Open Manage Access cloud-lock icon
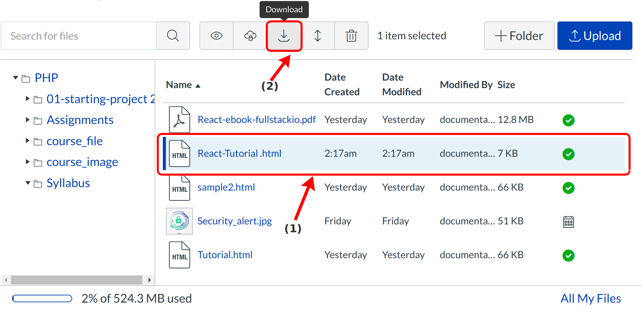The height and width of the screenshot is (334, 644). pos(250,36)
